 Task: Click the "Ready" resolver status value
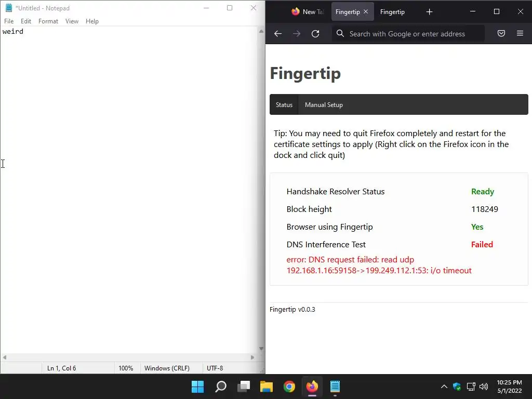(x=483, y=191)
